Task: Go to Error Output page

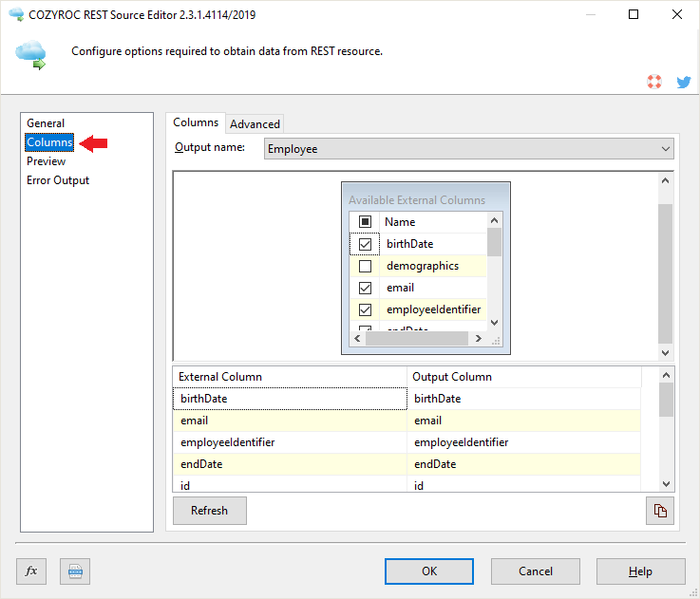Action: click(x=58, y=180)
